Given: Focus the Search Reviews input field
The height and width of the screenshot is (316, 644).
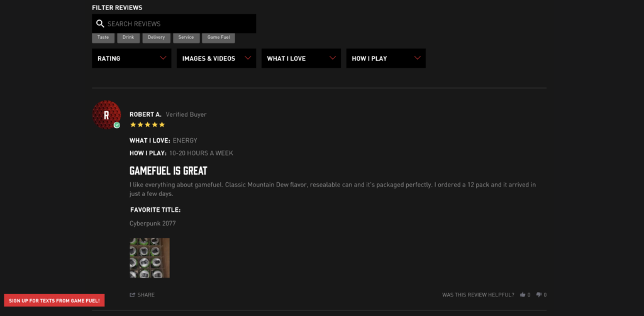Looking at the screenshot, I should coord(179,24).
